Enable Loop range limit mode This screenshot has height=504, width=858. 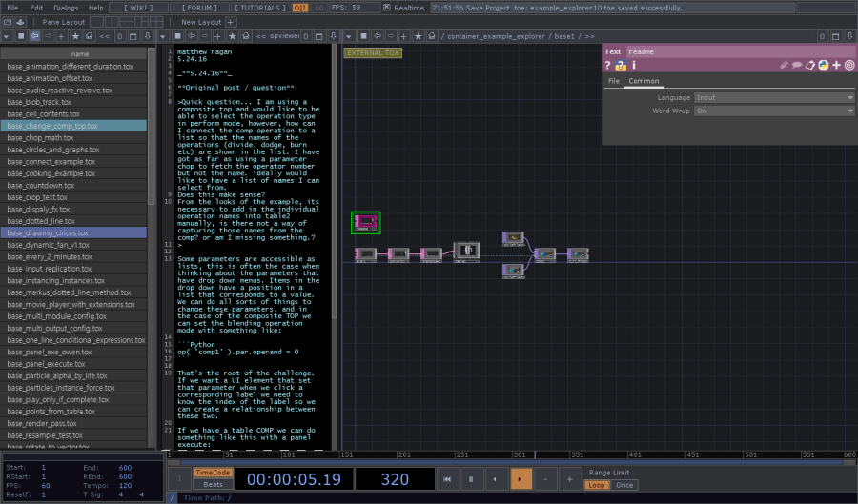coord(596,485)
